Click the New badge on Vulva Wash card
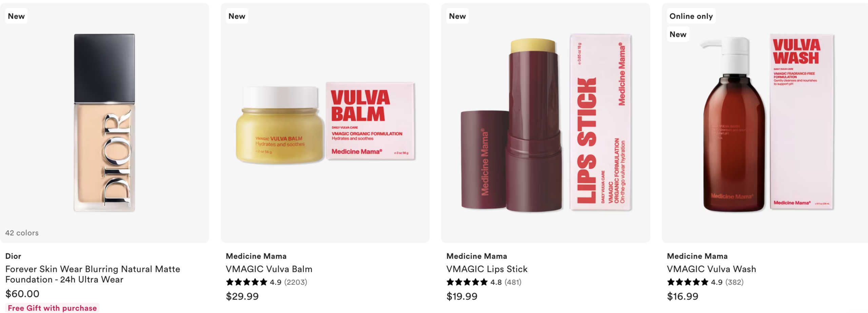 pos(678,34)
